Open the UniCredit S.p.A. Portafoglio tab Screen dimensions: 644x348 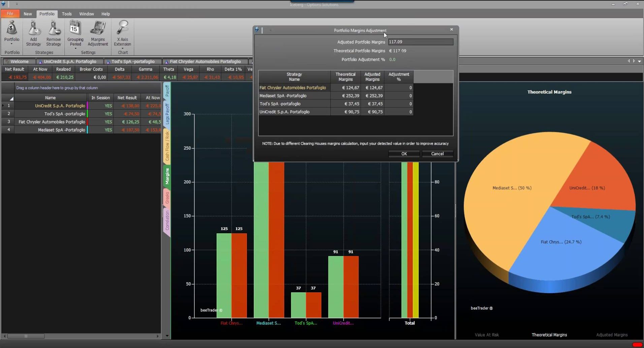70,61
